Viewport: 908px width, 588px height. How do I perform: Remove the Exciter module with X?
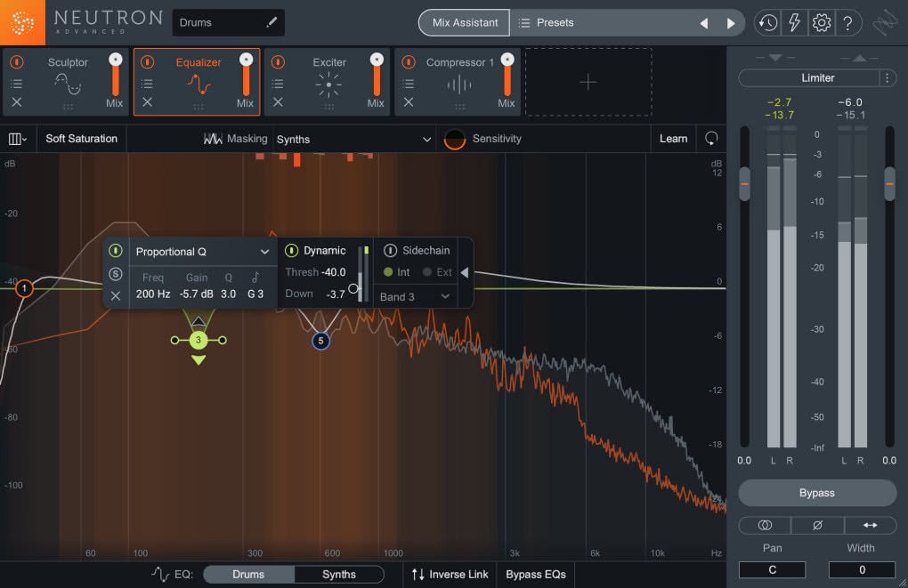point(278,102)
